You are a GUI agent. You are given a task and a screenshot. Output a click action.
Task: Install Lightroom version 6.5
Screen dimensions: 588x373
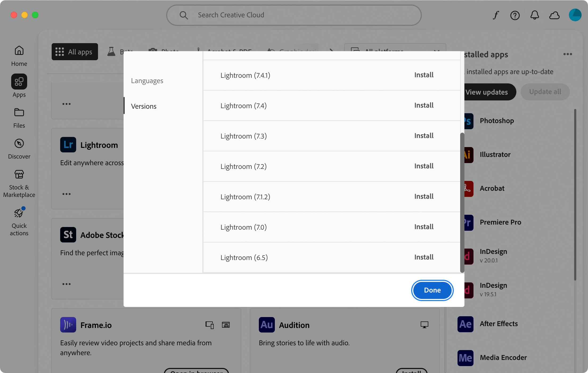(424, 257)
